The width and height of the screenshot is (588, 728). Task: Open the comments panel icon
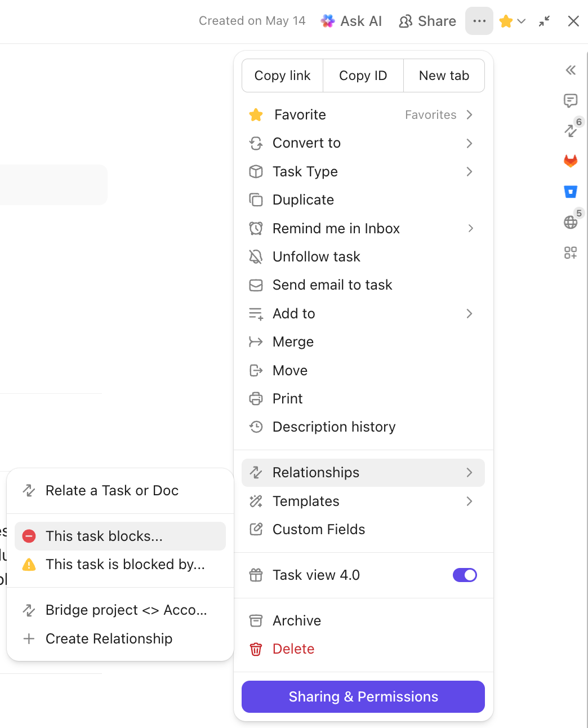[x=571, y=101]
